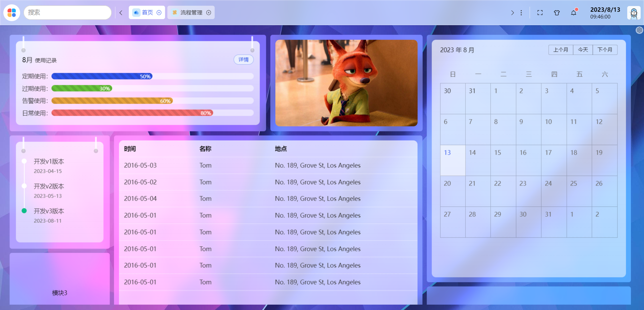The image size is (644, 310).
Task: Select calendar date 9
Action: tap(529, 130)
